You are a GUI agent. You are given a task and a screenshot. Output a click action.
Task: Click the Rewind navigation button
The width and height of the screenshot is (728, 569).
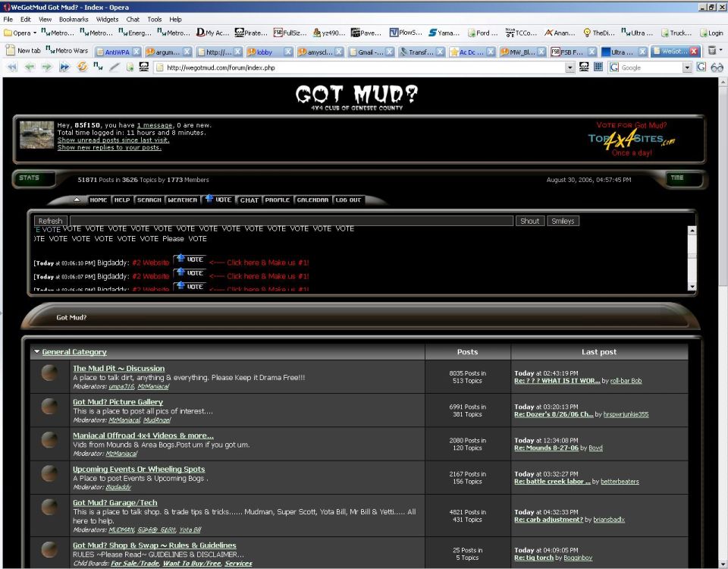pos(12,68)
